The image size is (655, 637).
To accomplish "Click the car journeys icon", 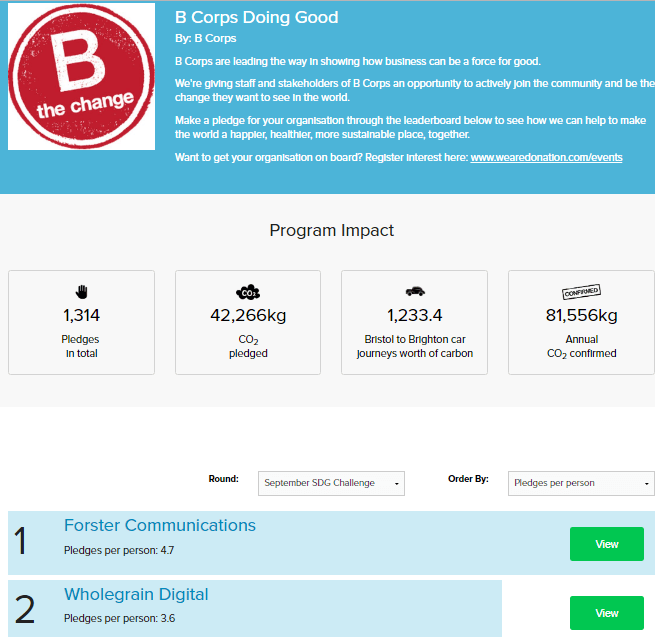I will pos(415,291).
